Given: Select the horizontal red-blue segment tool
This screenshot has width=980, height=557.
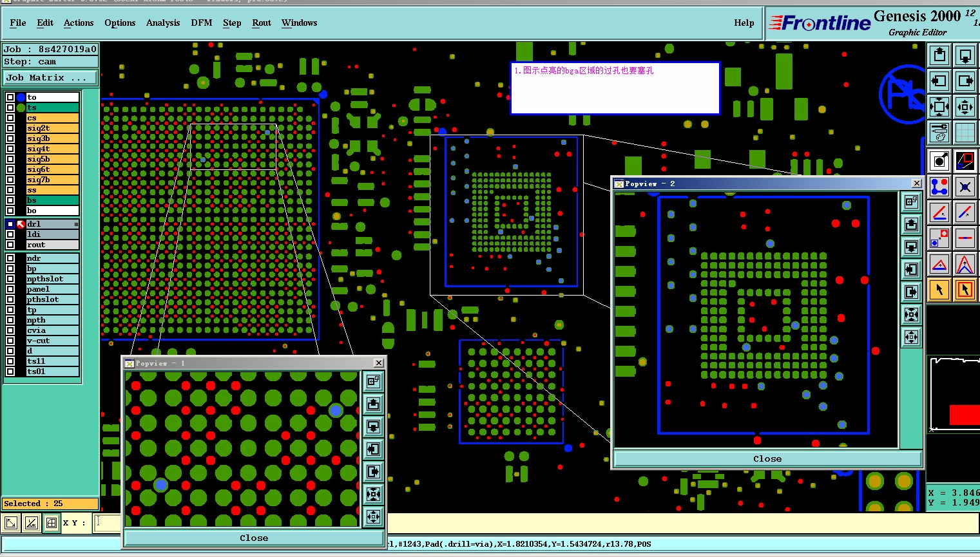Looking at the screenshot, I should point(965,238).
